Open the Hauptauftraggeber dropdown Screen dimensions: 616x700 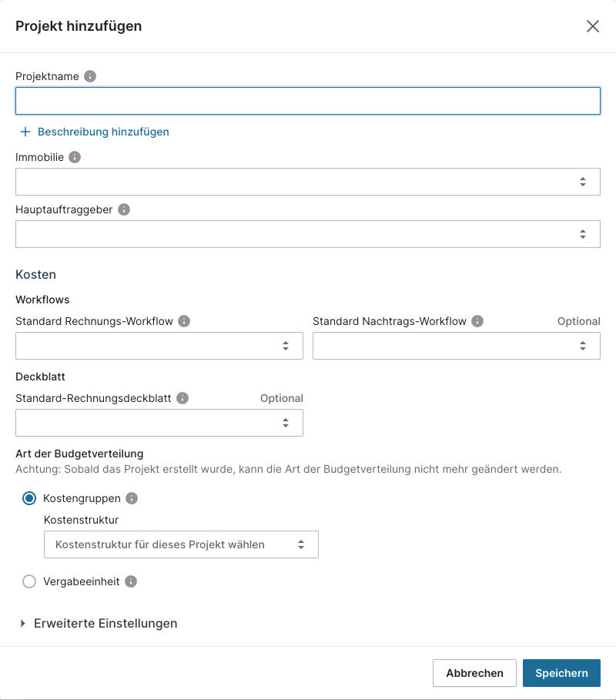307,234
